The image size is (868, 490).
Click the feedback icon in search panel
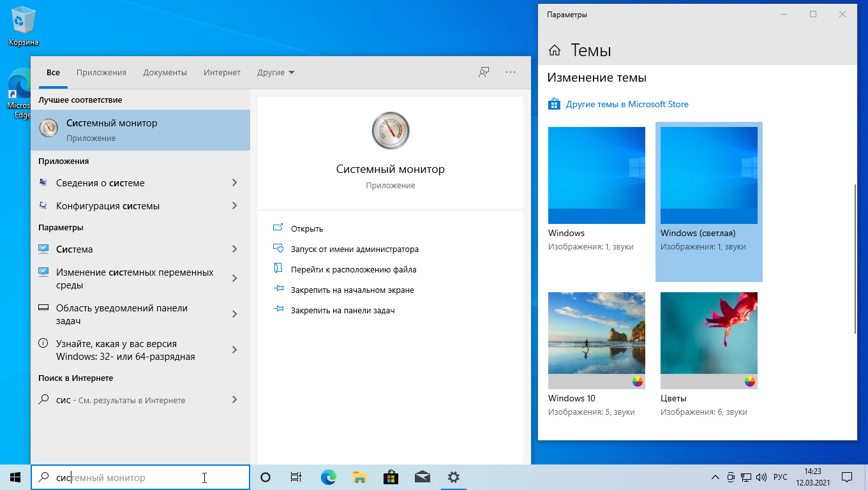pos(484,72)
